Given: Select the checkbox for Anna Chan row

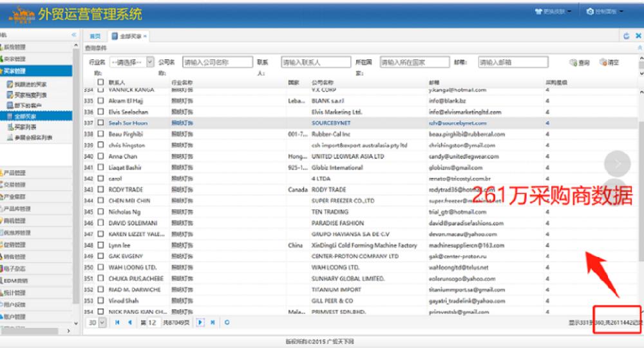Looking at the screenshot, I should pos(100,156).
